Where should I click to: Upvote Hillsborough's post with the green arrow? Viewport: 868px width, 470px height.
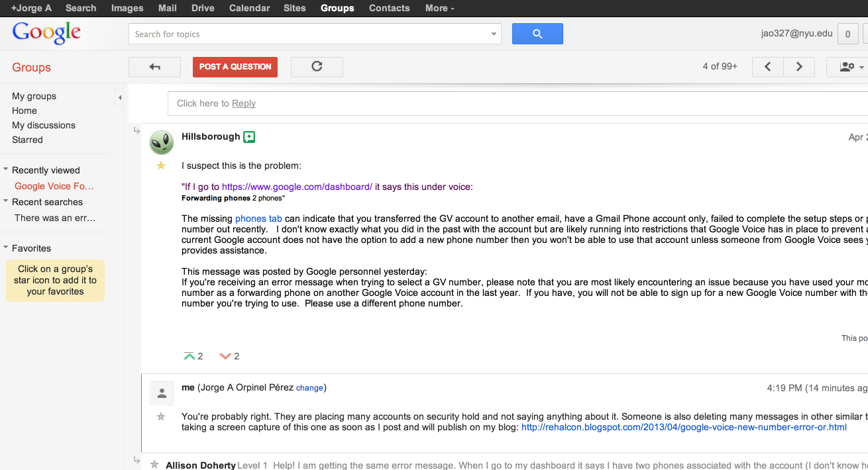189,356
